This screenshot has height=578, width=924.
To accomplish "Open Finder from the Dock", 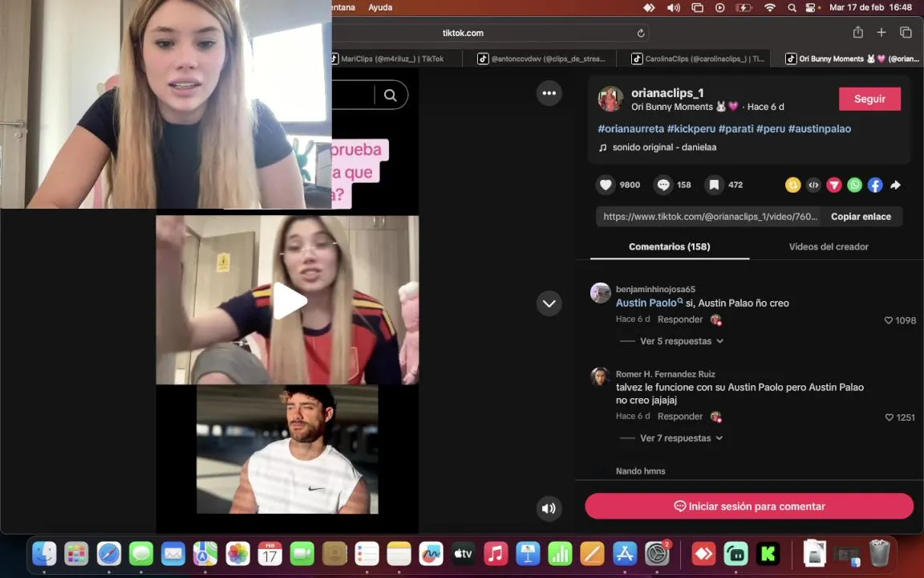I will [44, 553].
